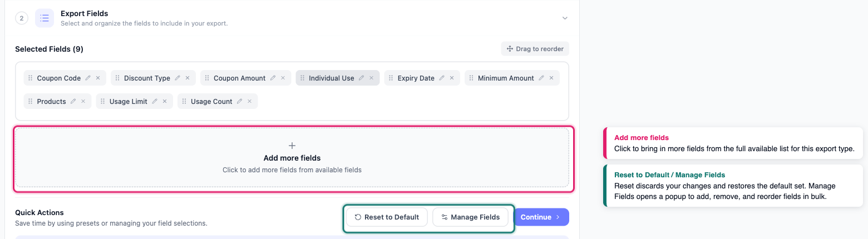The height and width of the screenshot is (239, 868).
Task: Click the Individual Use chip label
Action: tap(332, 78)
